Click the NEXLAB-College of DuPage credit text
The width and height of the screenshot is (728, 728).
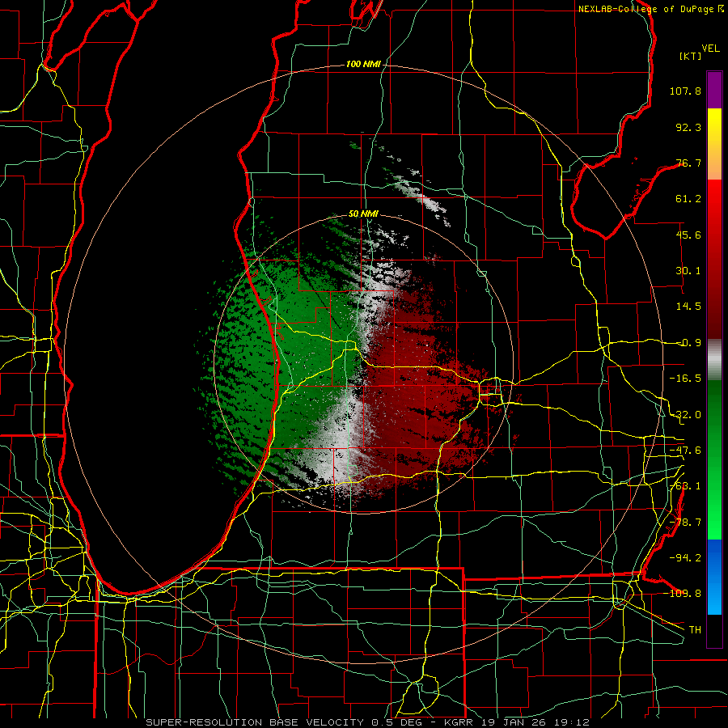tap(650, 9)
